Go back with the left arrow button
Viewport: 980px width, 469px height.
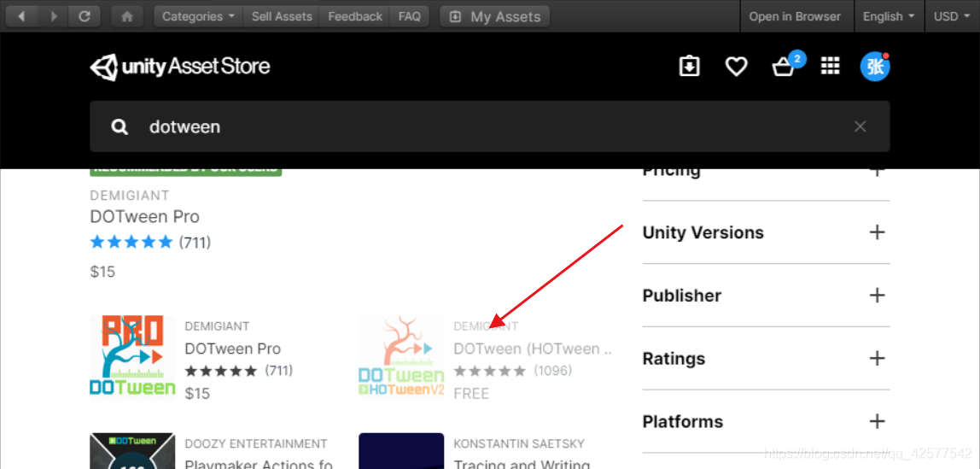(21, 17)
